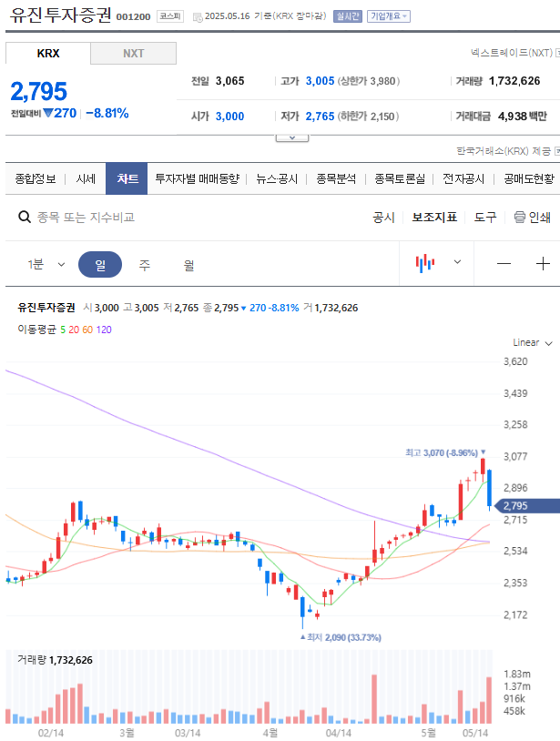Click the 3,620 y-axis price label
560x741 pixels.
coord(515,362)
